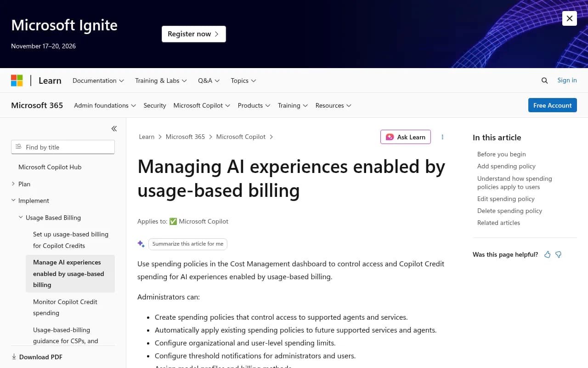Open the Microsoft Copilot nav dropdown

[202, 105]
